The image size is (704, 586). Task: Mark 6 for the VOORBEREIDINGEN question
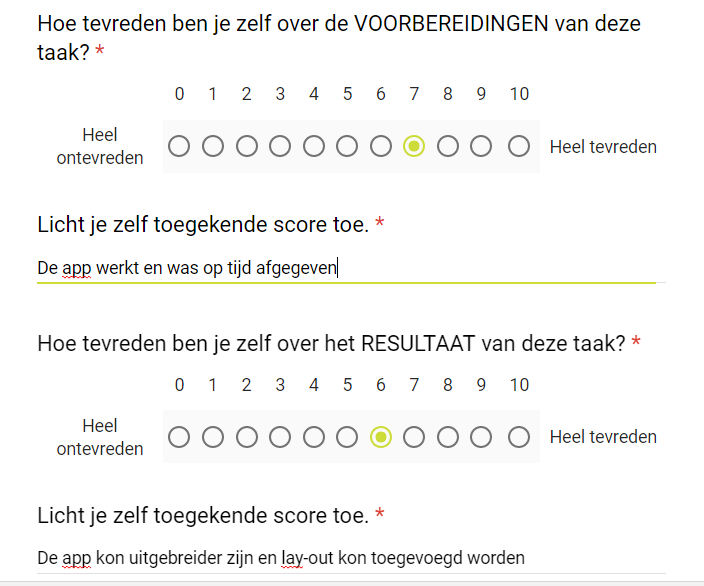381,147
